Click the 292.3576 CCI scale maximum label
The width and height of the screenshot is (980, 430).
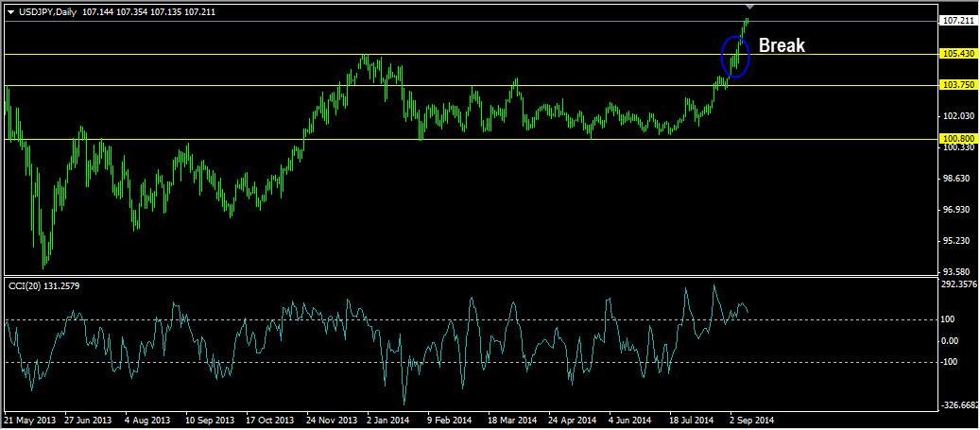959,284
